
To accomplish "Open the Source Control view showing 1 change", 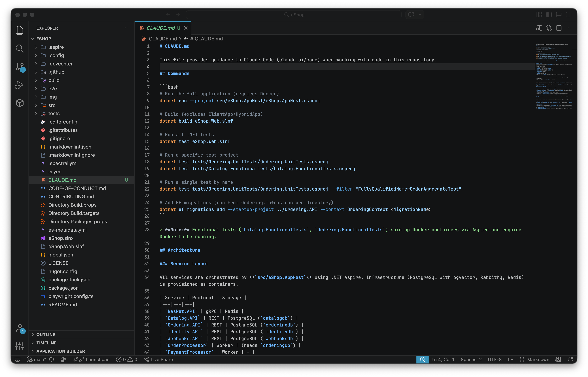I will click(x=20, y=67).
